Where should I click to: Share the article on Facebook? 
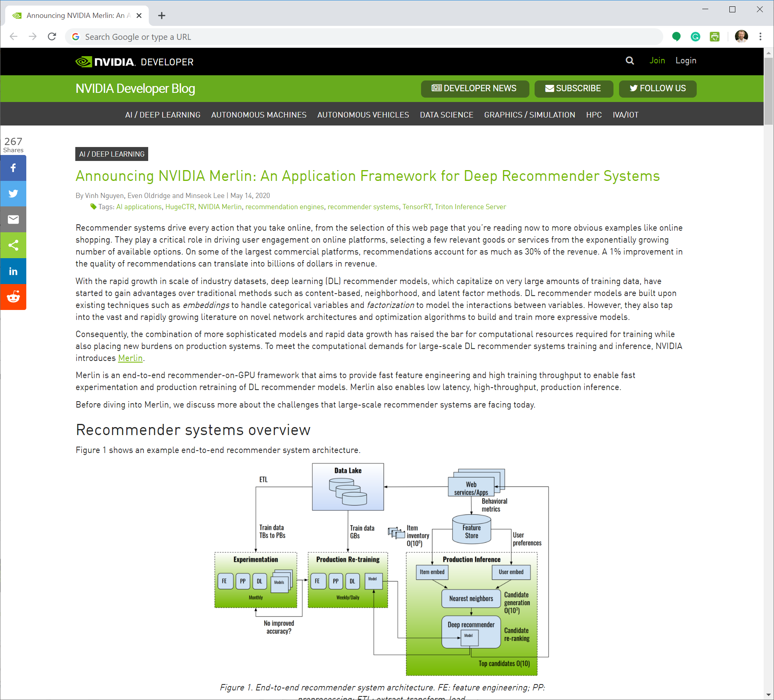13,168
